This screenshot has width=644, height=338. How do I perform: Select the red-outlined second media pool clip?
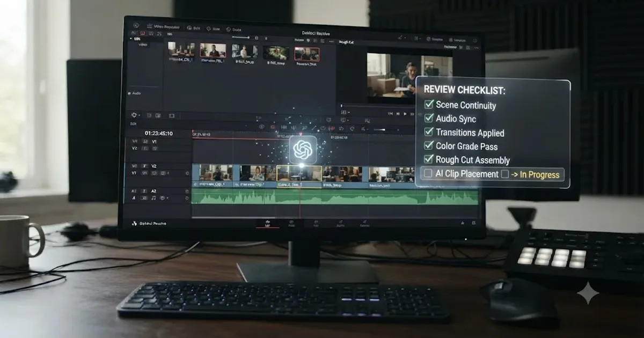213,50
